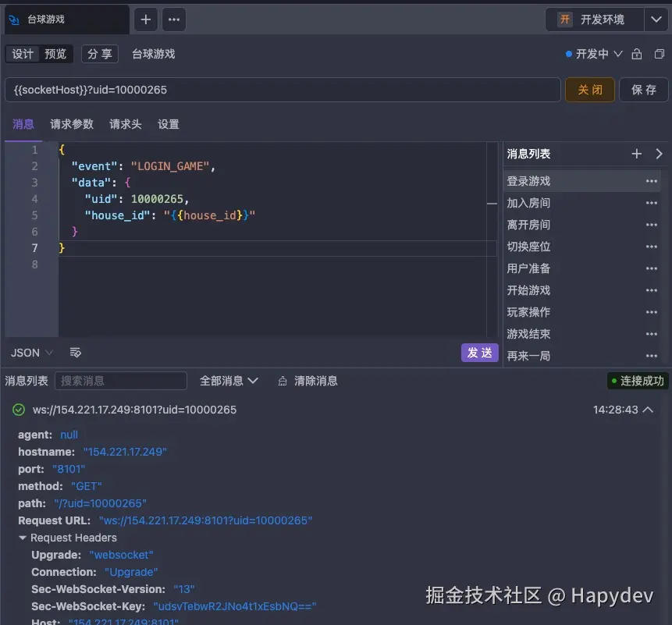Switch to 预览 mode

tap(55, 54)
